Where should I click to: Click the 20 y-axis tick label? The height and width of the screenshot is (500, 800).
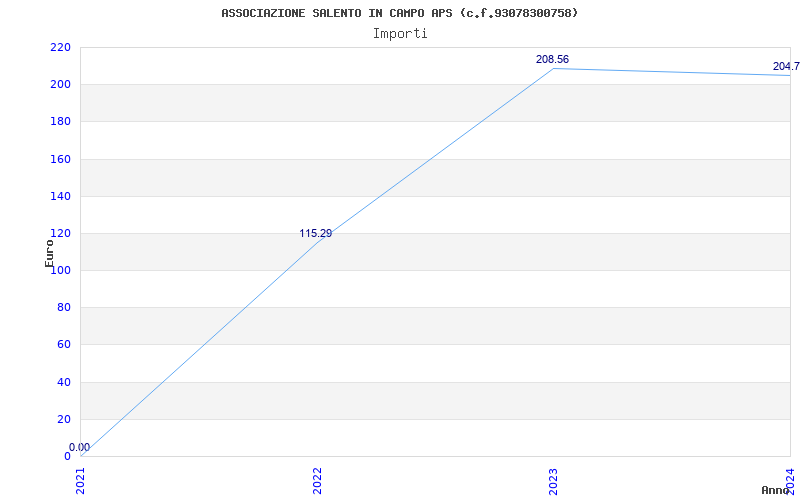point(63,419)
